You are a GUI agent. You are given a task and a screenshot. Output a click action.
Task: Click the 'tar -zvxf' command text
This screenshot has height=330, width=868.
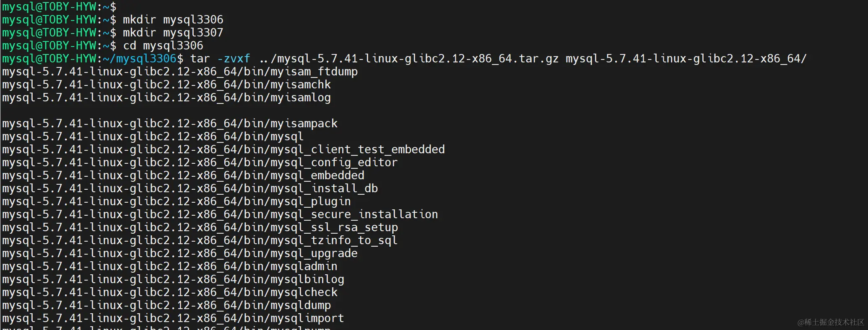click(220, 59)
